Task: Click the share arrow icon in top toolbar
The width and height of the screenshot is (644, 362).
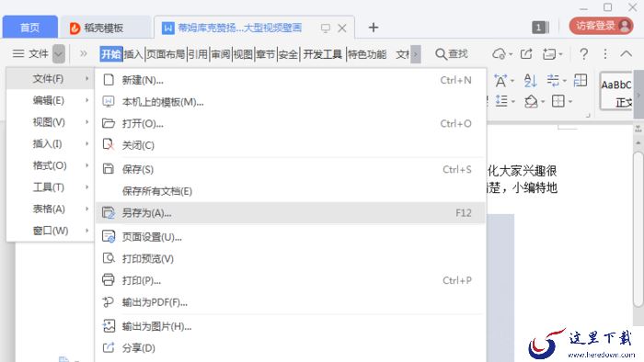Action: pos(526,53)
